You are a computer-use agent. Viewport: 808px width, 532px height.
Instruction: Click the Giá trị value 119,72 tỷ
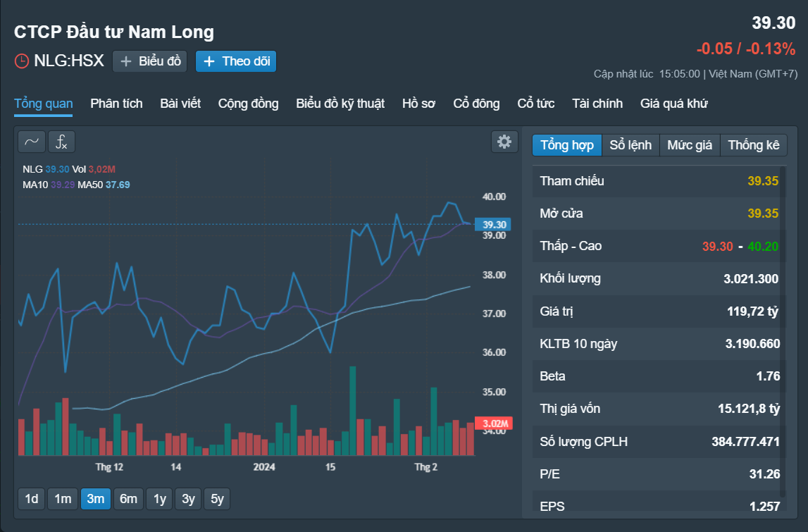coord(753,311)
